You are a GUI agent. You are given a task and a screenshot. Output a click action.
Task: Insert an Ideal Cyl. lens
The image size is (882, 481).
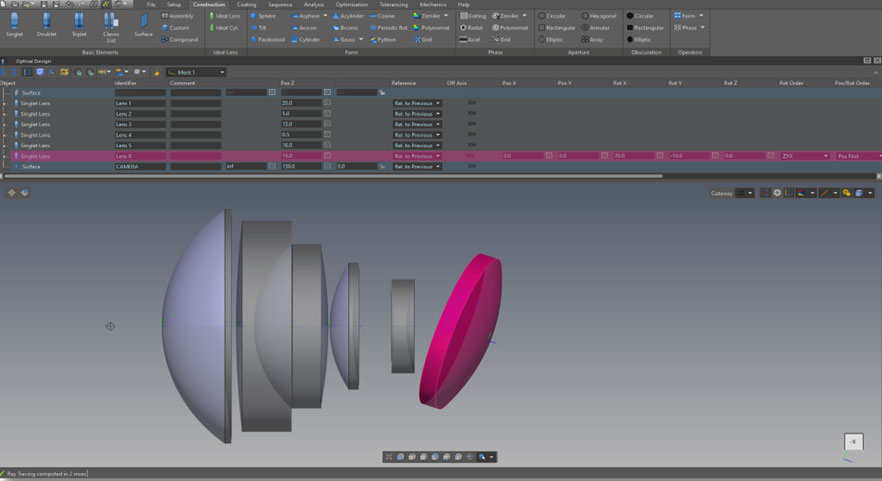pos(223,28)
